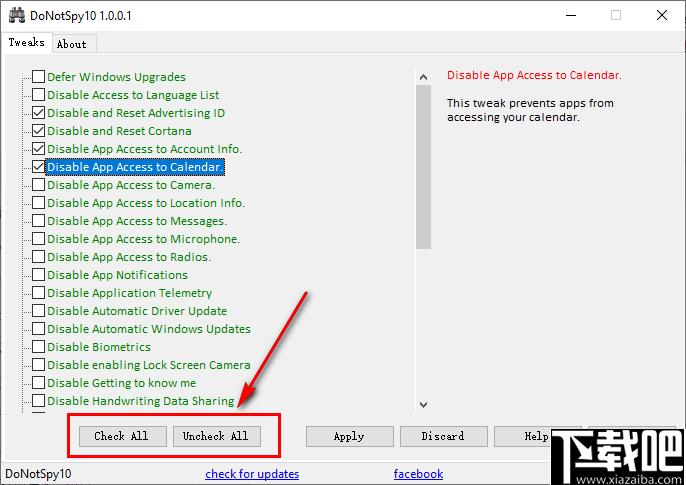686x485 pixels.
Task: Click the tweak list scrollbar thumb
Action: click(423, 167)
